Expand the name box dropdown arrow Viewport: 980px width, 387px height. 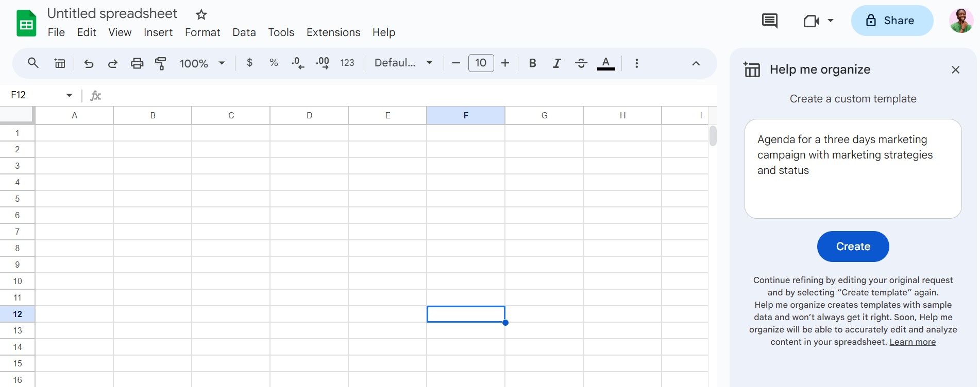pos(69,95)
